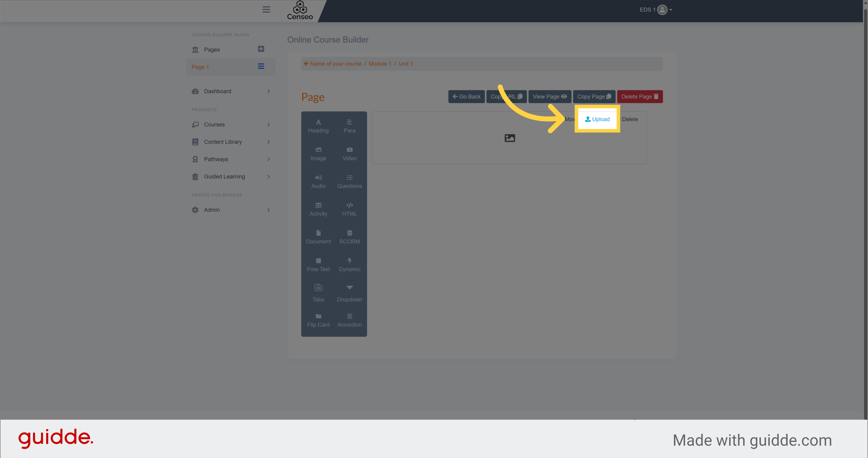
Task: Click the breadcrumb Name of your course link
Action: 335,63
